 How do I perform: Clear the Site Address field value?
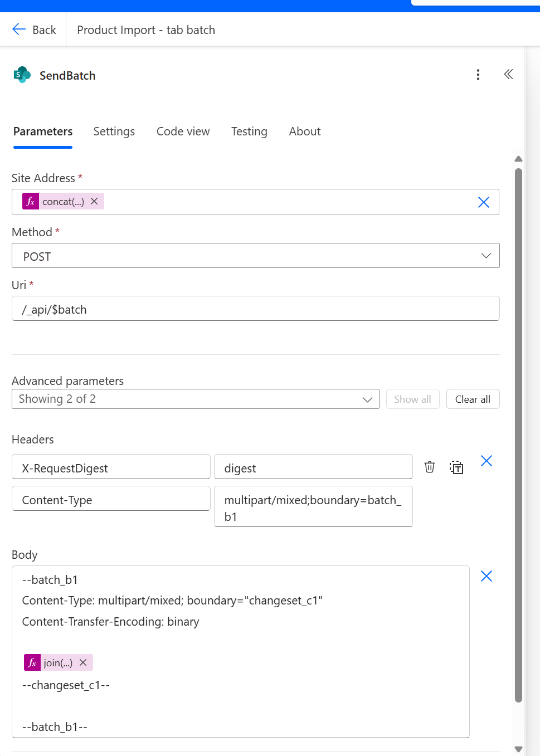(484, 202)
